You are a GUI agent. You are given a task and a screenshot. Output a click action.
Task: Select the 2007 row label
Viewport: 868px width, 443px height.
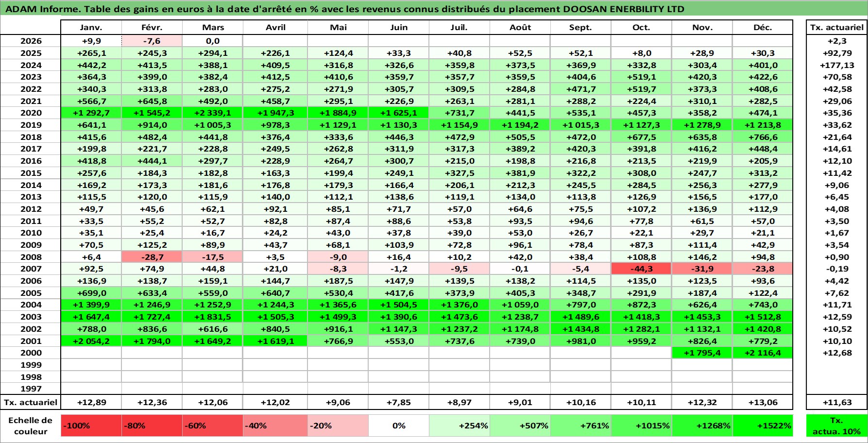coord(31,269)
